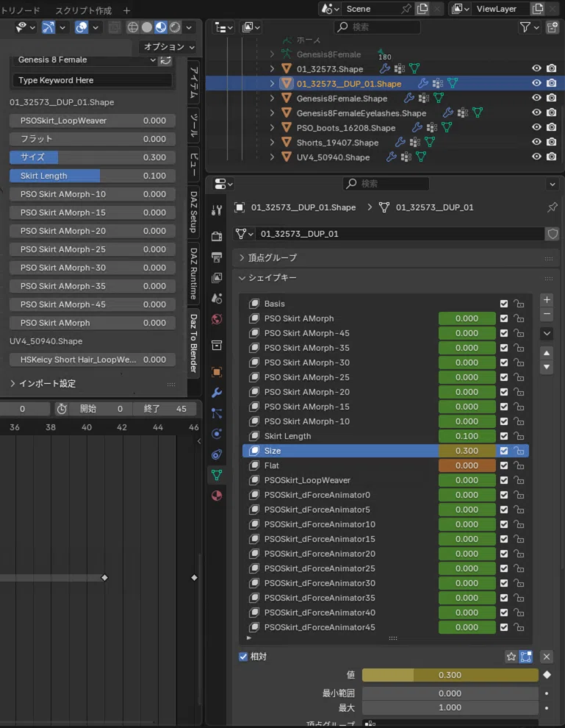
Task: Open the オプション dropdown
Action: (x=168, y=47)
